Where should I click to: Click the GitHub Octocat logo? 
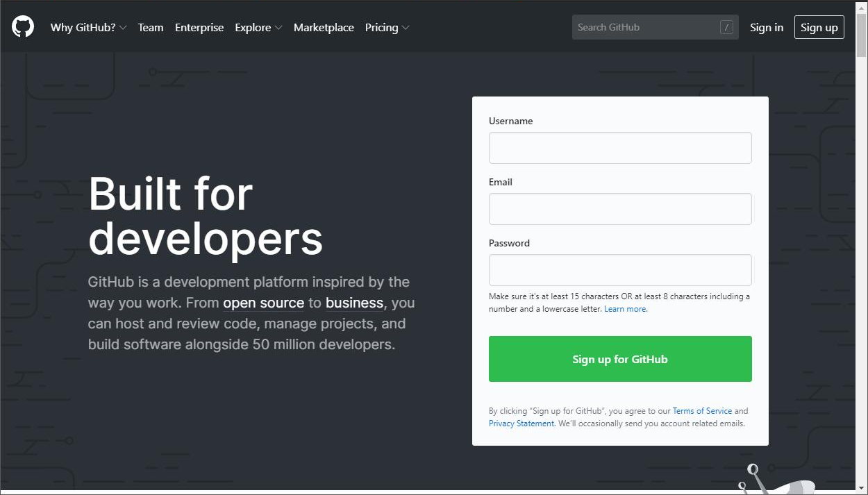(x=23, y=27)
